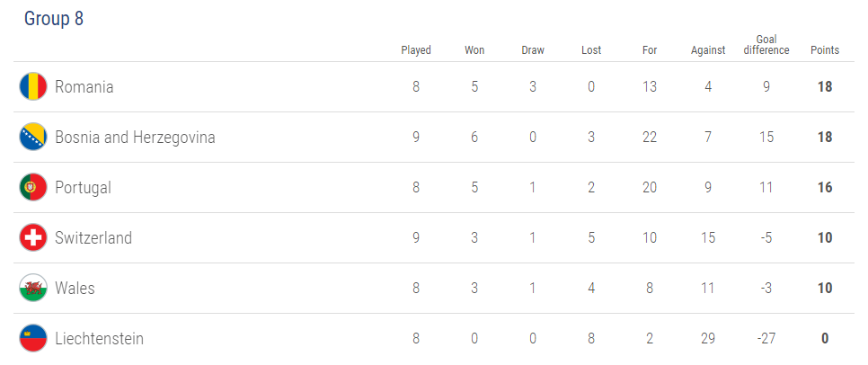Open the Bosnia and Herzegovina team link
Screen dimensions: 868x365
tap(135, 138)
